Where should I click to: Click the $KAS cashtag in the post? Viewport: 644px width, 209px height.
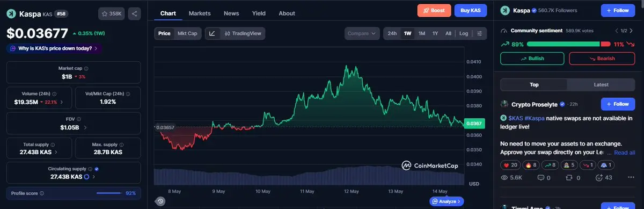(515, 118)
